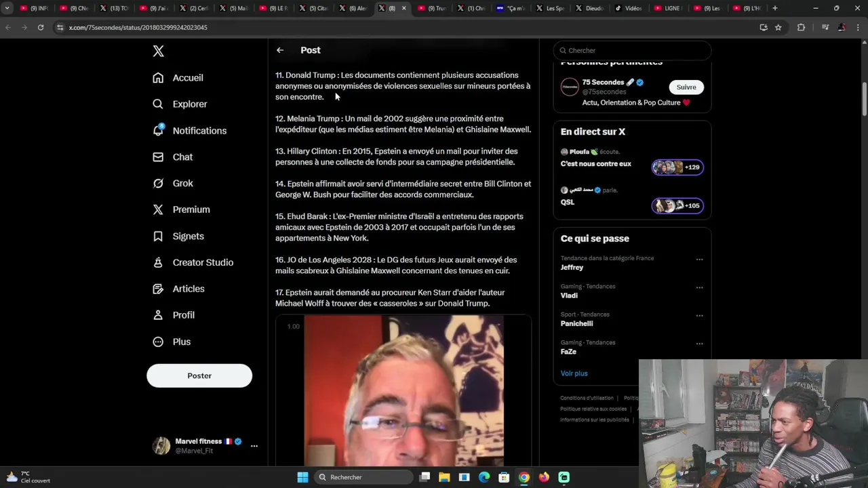This screenshot has width=868, height=488.
Task: Switch to the (13) TC tab
Action: [114, 8]
